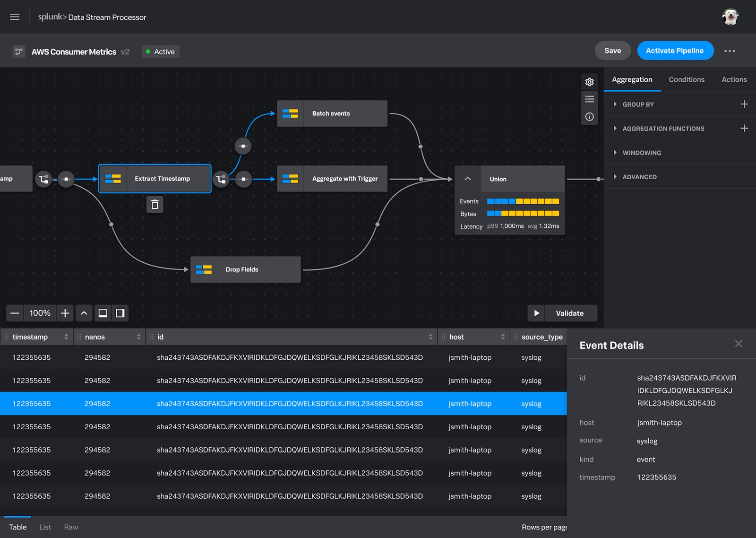Zoom out with the minus button
The width and height of the screenshot is (756, 538).
(15, 313)
